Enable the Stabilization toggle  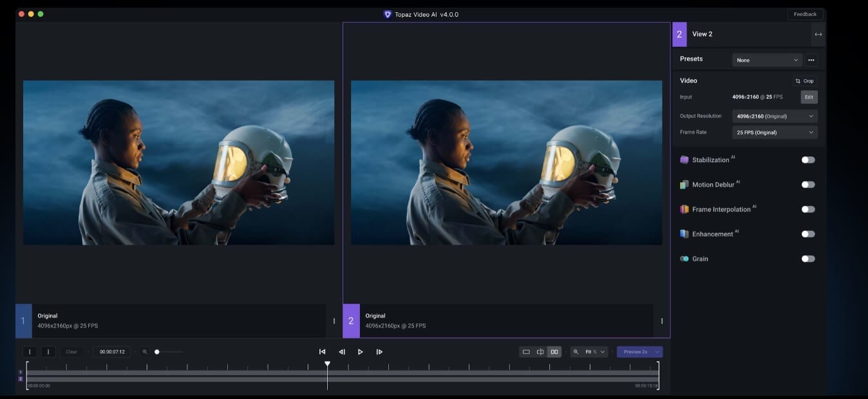808,160
